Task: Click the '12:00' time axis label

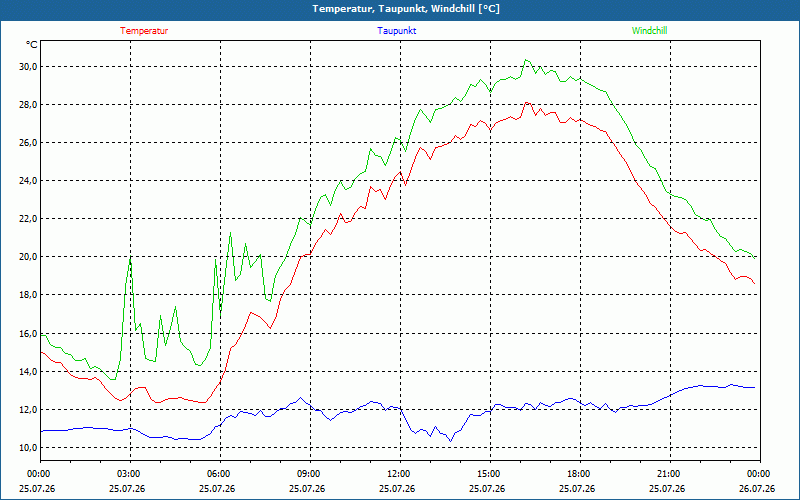Action: pyautogui.click(x=399, y=473)
